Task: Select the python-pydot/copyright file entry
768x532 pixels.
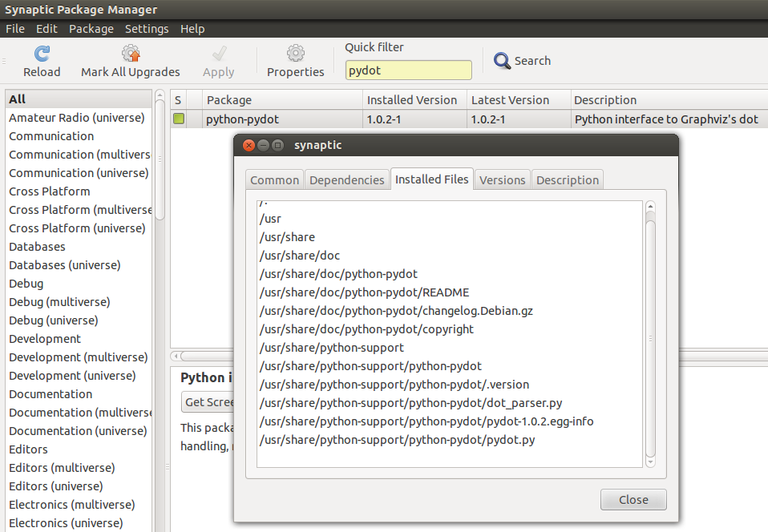Action: [x=366, y=328]
